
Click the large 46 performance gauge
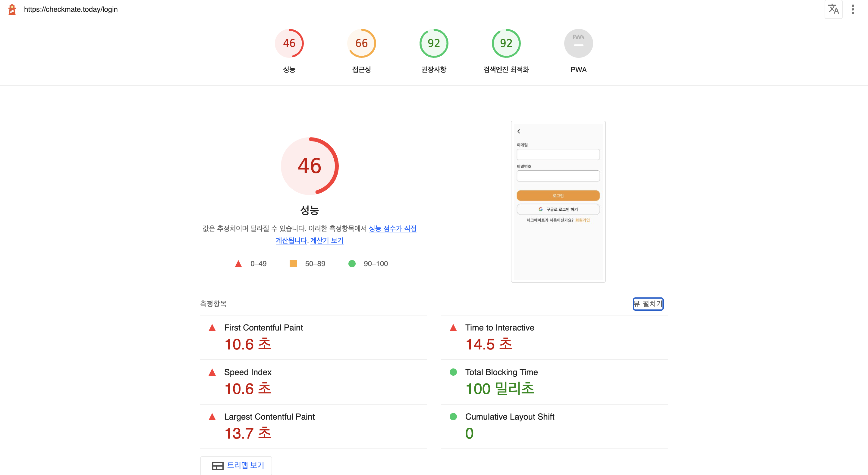point(309,166)
